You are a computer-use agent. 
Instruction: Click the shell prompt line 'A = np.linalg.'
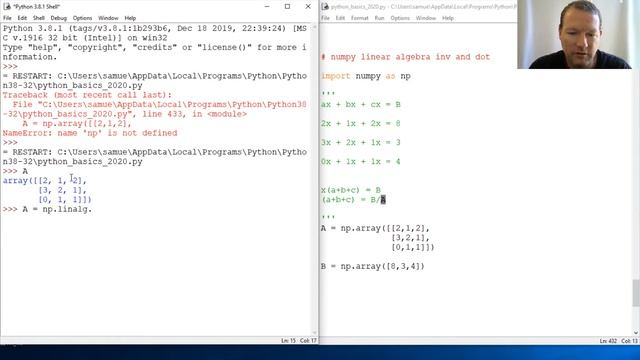pyautogui.click(x=47, y=209)
